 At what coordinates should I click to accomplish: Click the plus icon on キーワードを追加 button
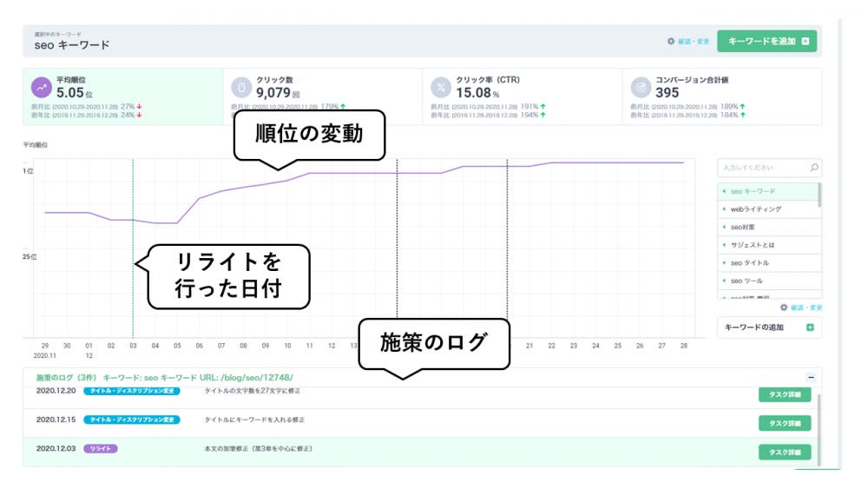(x=806, y=42)
